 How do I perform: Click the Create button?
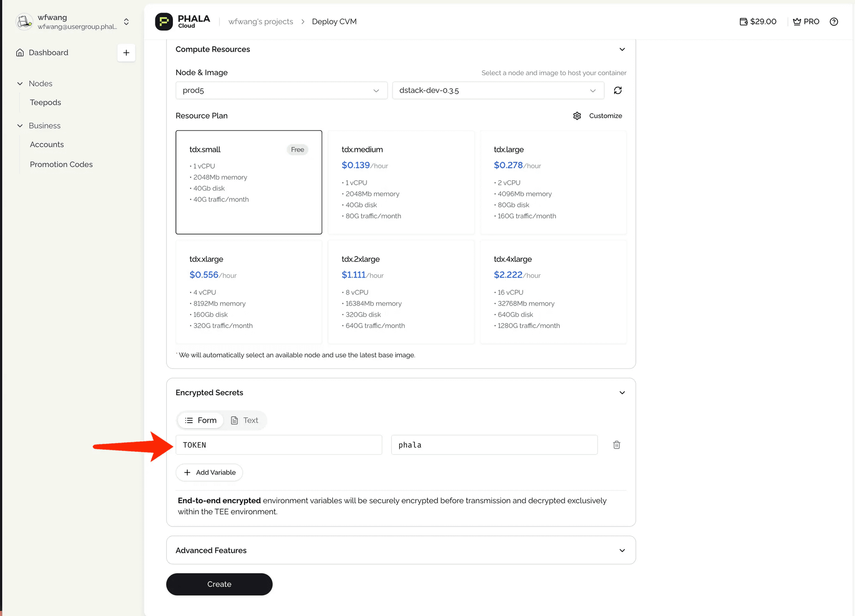point(219,584)
